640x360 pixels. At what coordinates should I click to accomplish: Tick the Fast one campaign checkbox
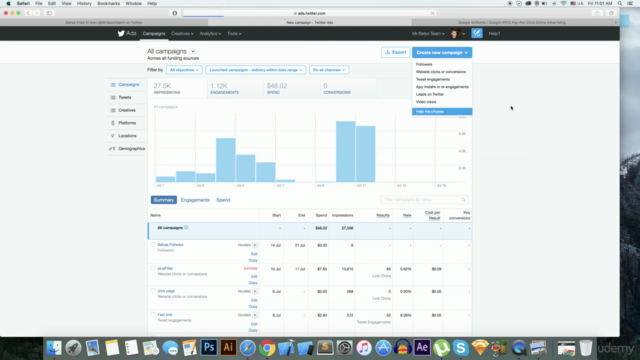coord(153,315)
